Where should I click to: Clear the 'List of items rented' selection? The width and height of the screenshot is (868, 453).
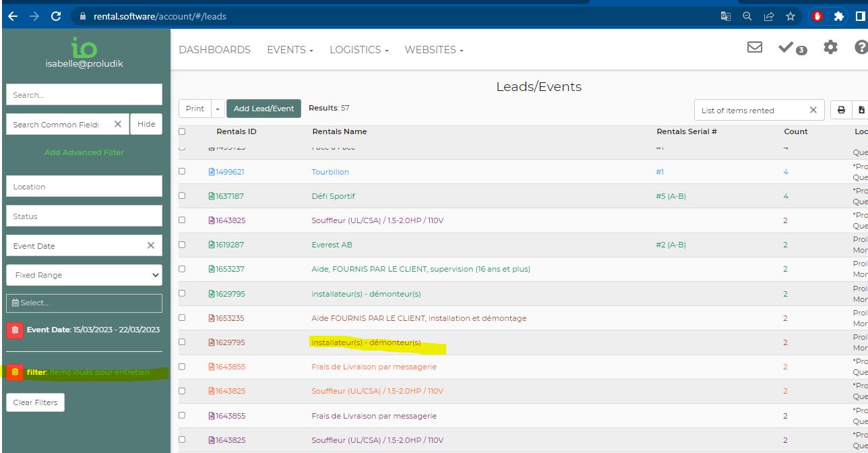click(813, 110)
